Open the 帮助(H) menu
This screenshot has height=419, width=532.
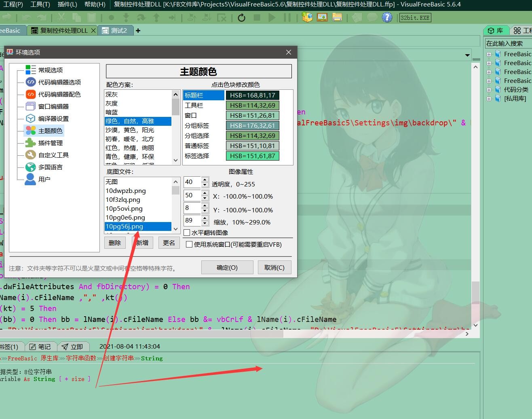95,4
